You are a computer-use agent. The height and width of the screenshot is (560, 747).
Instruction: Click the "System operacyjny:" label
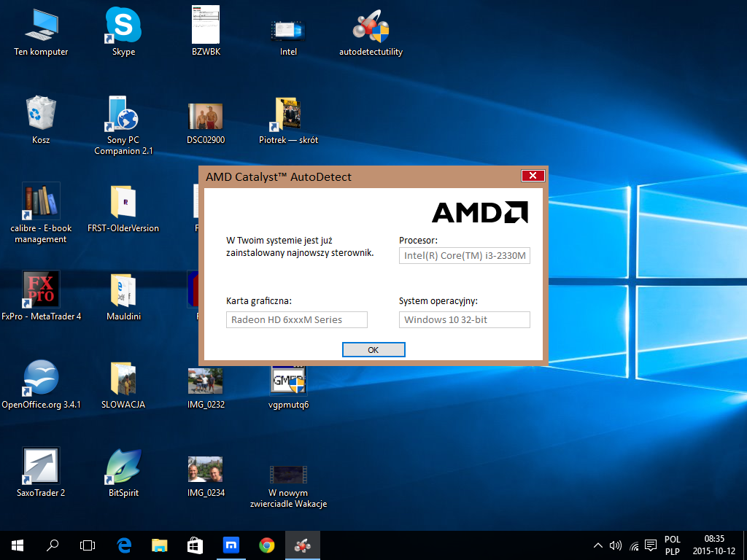tap(438, 301)
